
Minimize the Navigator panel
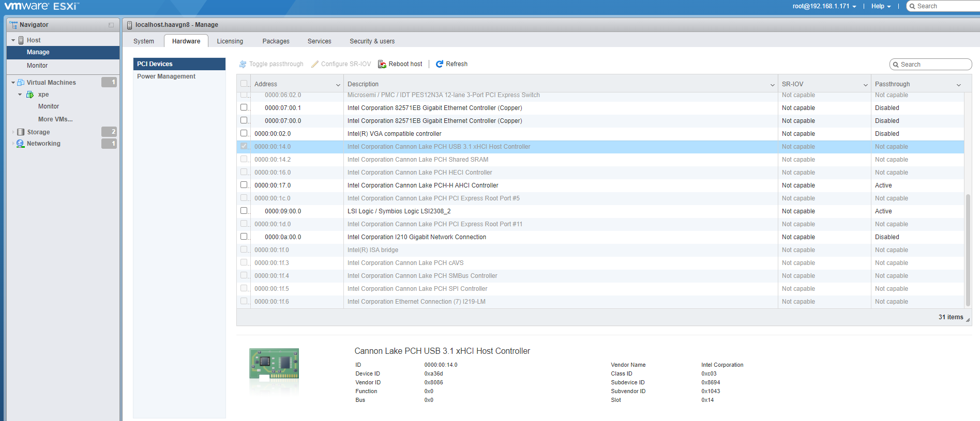(x=111, y=25)
